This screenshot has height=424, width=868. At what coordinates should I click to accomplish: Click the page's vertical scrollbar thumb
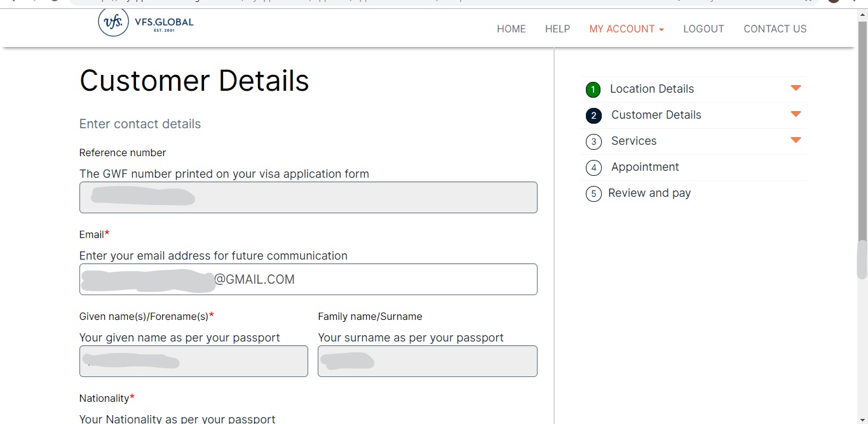[862, 260]
